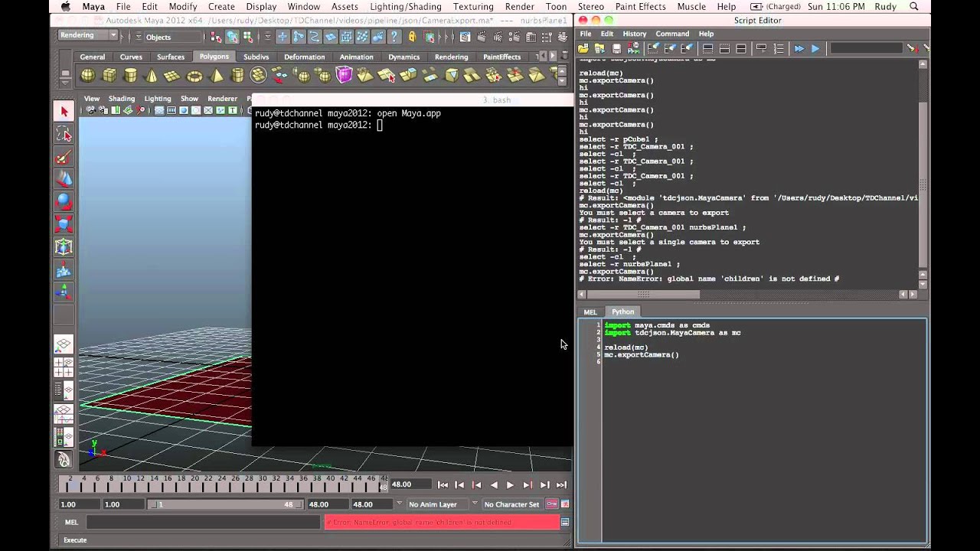Switch to the MEL tab in Script Editor
This screenshot has width=980, height=551.
(590, 311)
